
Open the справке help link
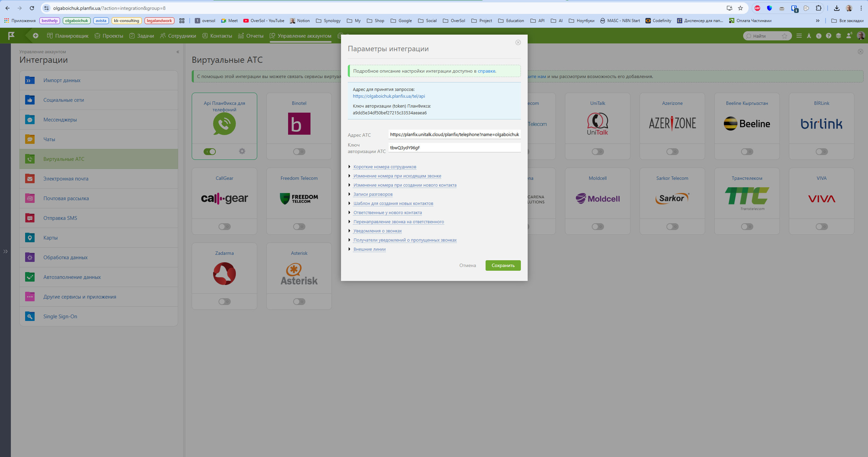tap(486, 71)
